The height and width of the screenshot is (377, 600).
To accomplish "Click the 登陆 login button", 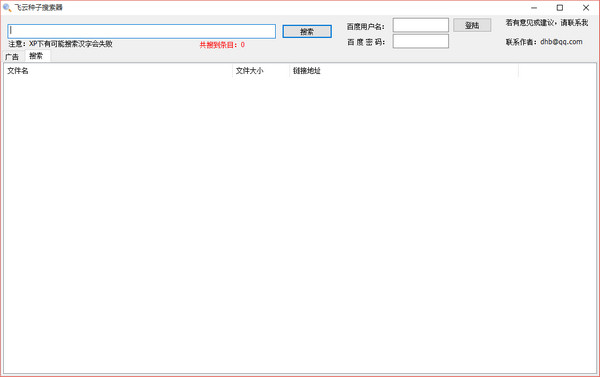I will [x=472, y=25].
